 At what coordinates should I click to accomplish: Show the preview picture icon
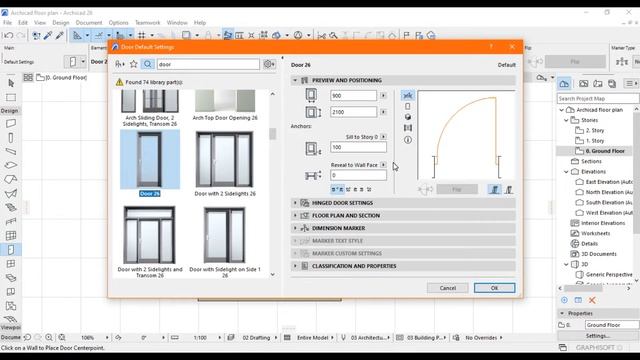(x=408, y=128)
